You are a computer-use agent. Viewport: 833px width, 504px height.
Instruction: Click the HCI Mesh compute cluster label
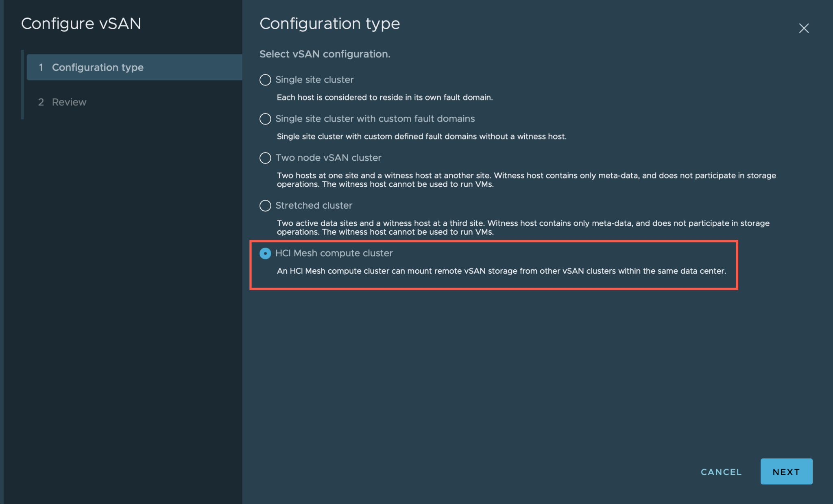(x=334, y=253)
